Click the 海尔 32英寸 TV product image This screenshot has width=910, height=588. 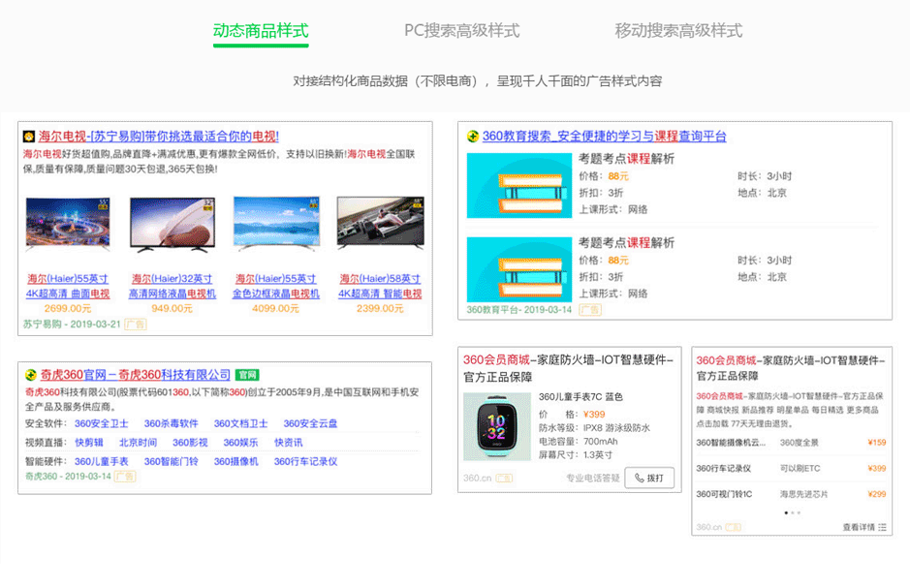pyautogui.click(x=172, y=225)
